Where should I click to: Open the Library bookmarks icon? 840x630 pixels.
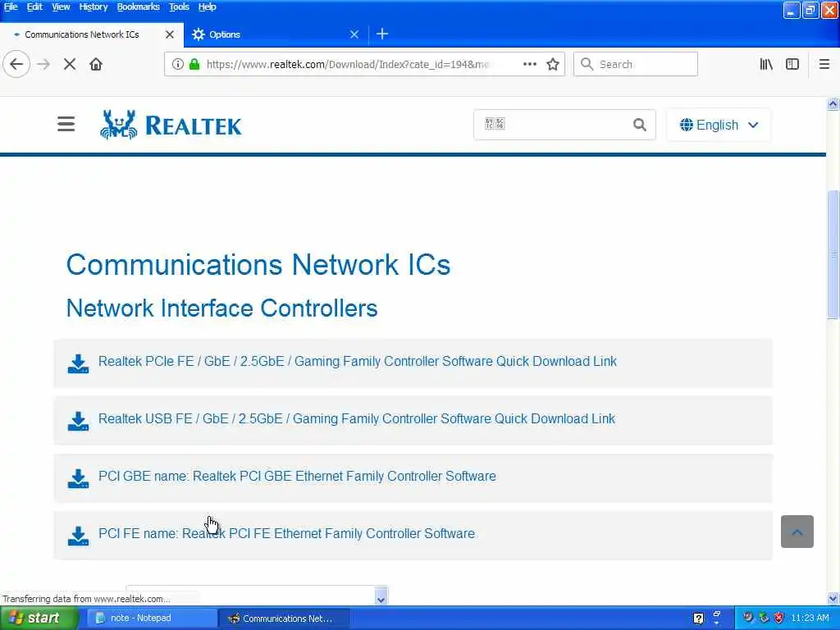(766, 64)
